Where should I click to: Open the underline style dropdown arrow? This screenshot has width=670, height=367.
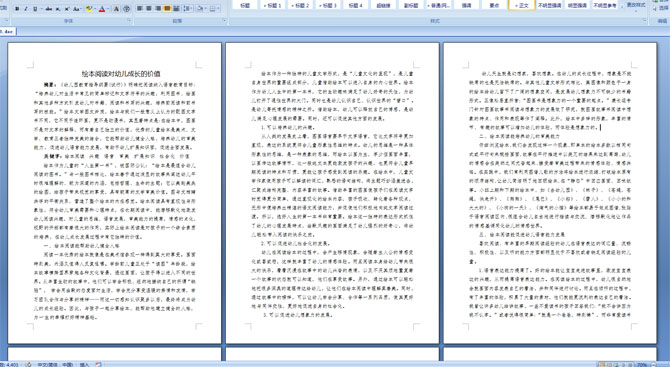(41, 9)
